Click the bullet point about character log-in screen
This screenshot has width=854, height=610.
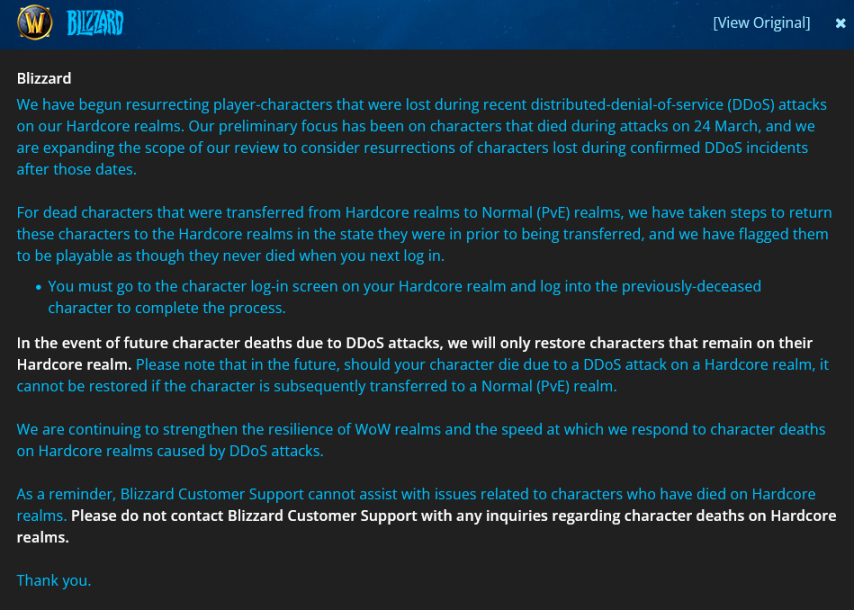(404, 297)
